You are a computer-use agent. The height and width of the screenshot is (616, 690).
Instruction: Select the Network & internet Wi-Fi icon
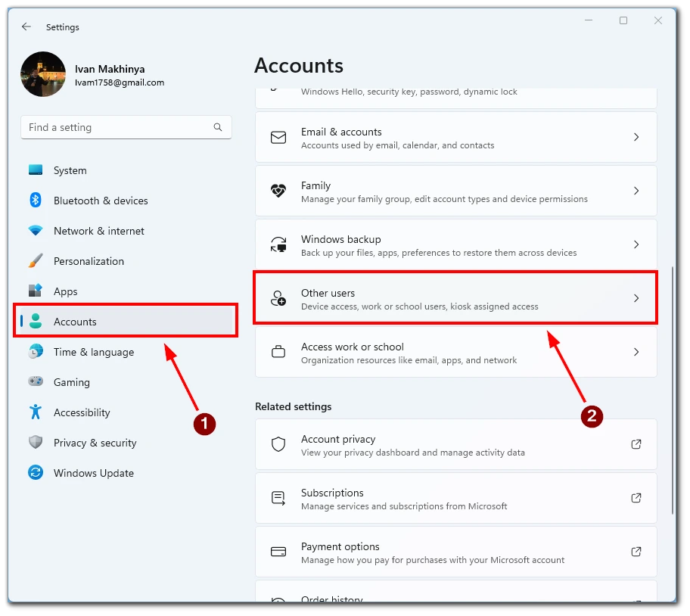[x=36, y=231]
